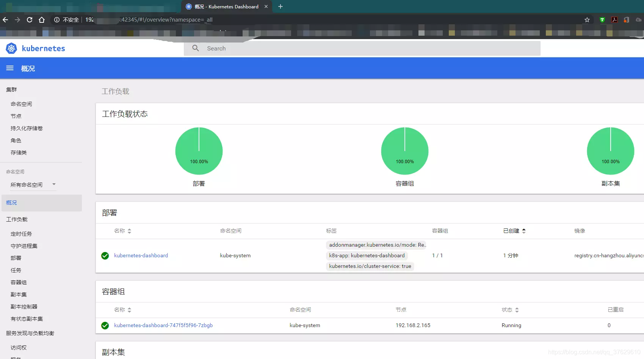Click the not-secure site info icon
This screenshot has width=644, height=359.
tap(57, 20)
